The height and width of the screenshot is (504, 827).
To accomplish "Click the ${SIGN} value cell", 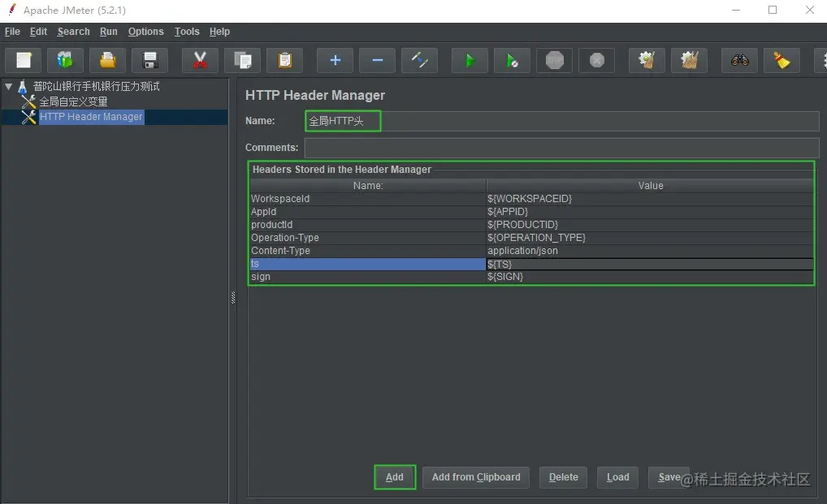I will click(651, 277).
